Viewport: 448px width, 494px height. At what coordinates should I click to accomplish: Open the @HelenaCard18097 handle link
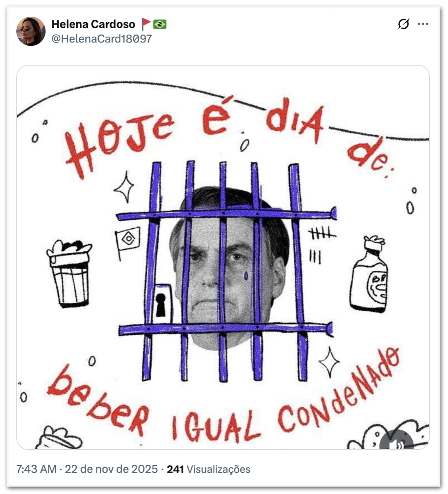pos(102,39)
